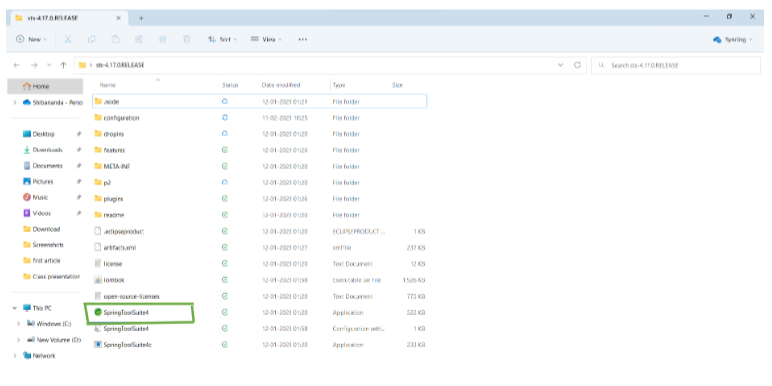Image resolution: width=772 pixels, height=386 pixels.
Task: Select the artifacts.xml file
Action: pyautogui.click(x=259, y=248)
